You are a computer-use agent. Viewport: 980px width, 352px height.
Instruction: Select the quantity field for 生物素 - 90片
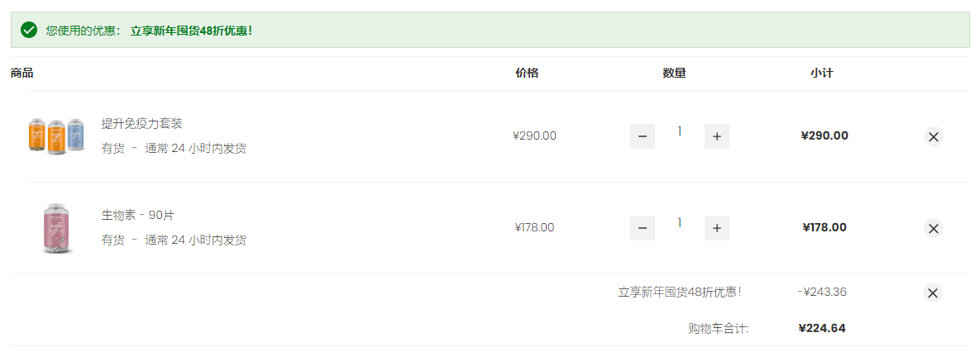(x=679, y=223)
